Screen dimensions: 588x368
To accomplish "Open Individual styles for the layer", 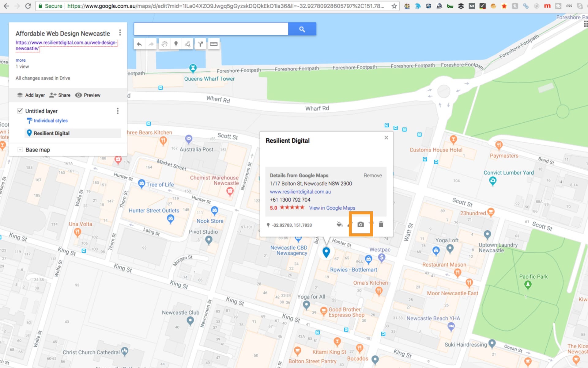I will tap(51, 121).
